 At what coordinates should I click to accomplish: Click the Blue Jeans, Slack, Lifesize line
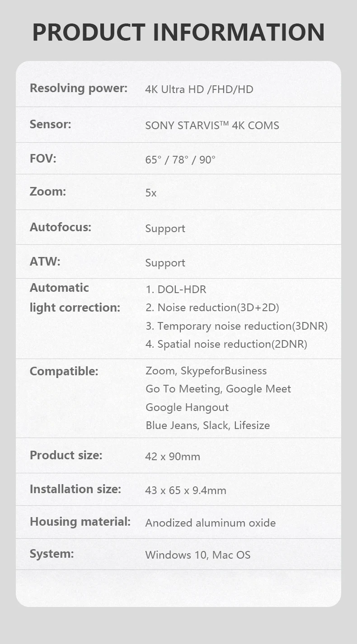tap(207, 425)
